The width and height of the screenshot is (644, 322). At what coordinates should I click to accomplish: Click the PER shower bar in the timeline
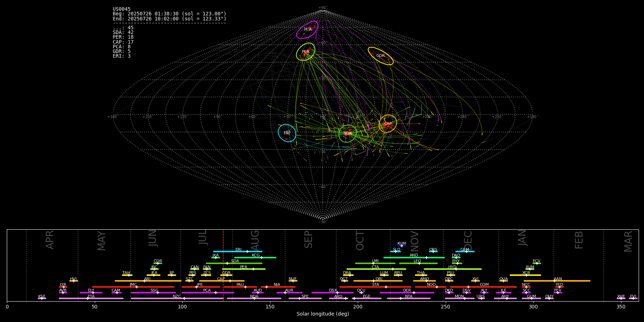(244, 269)
